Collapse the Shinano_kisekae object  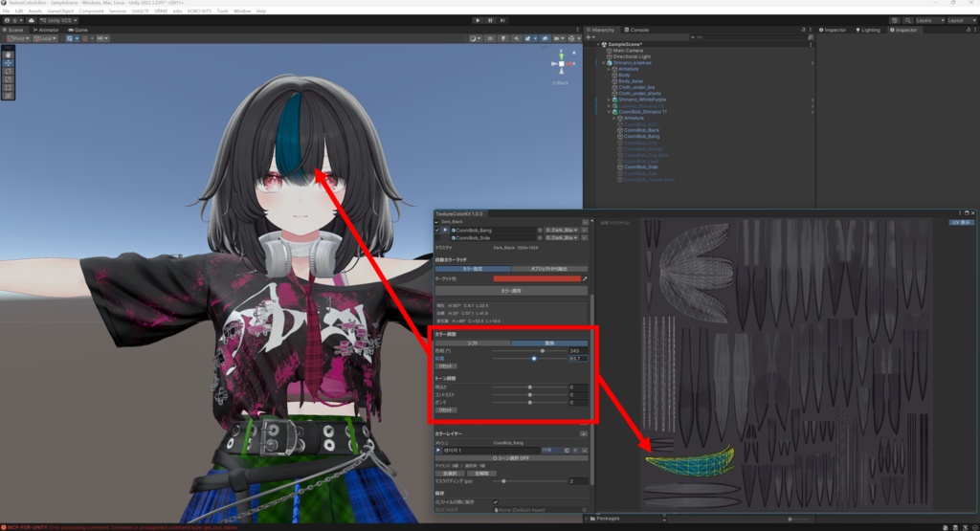pyautogui.click(x=604, y=63)
